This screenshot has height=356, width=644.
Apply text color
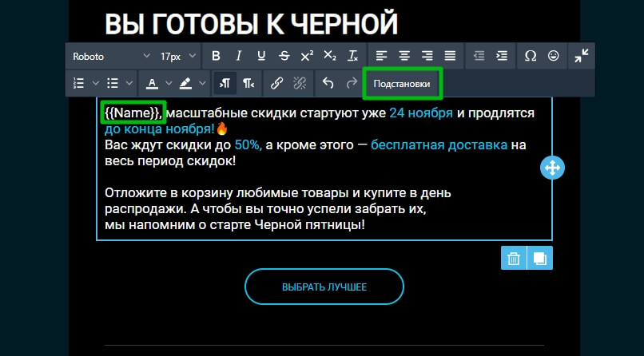point(152,83)
